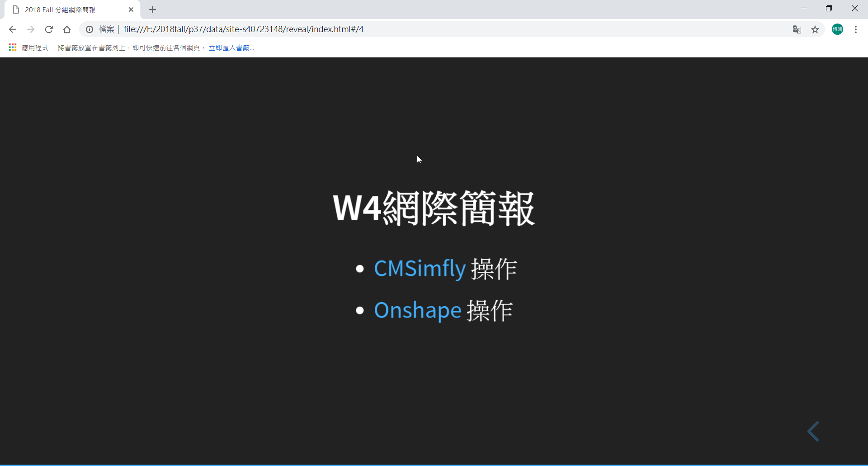Click the slide progress bar at bottom
This screenshot has height=466, width=868.
(x=434, y=465)
